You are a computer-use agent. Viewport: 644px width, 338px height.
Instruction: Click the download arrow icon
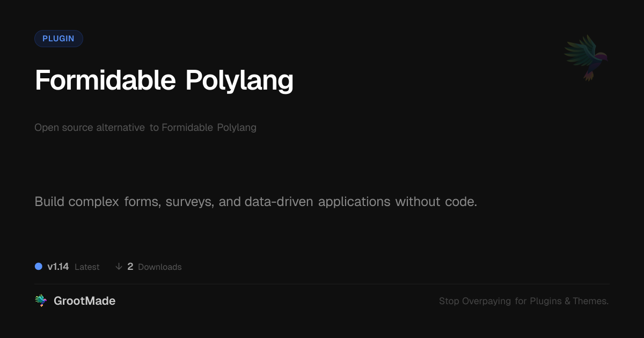pyautogui.click(x=119, y=267)
